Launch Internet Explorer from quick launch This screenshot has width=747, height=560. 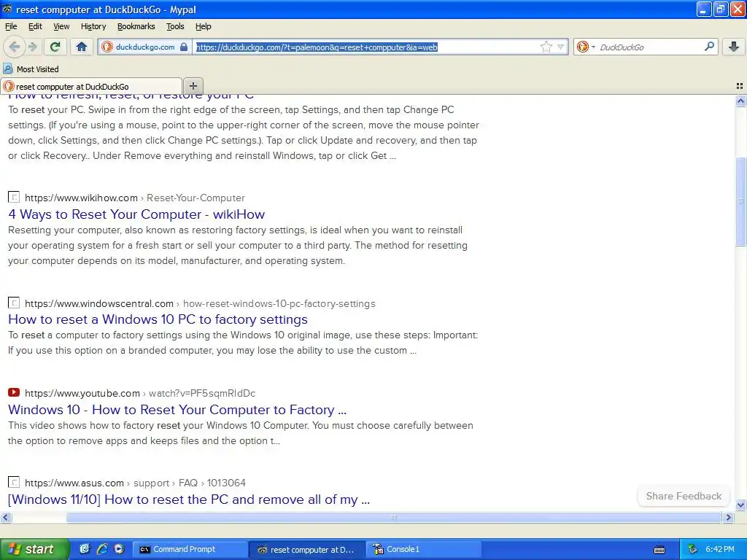[102, 549]
